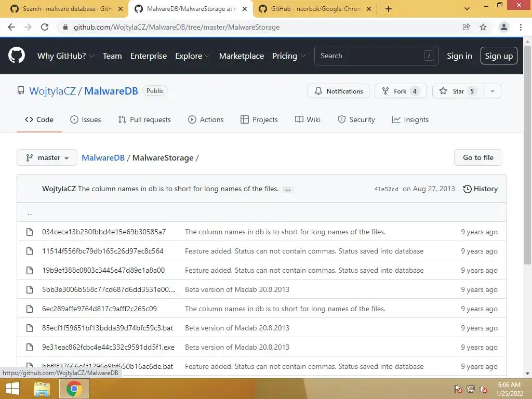Open a new browser tab
Viewport: 532px width, 399px height.
click(389, 9)
